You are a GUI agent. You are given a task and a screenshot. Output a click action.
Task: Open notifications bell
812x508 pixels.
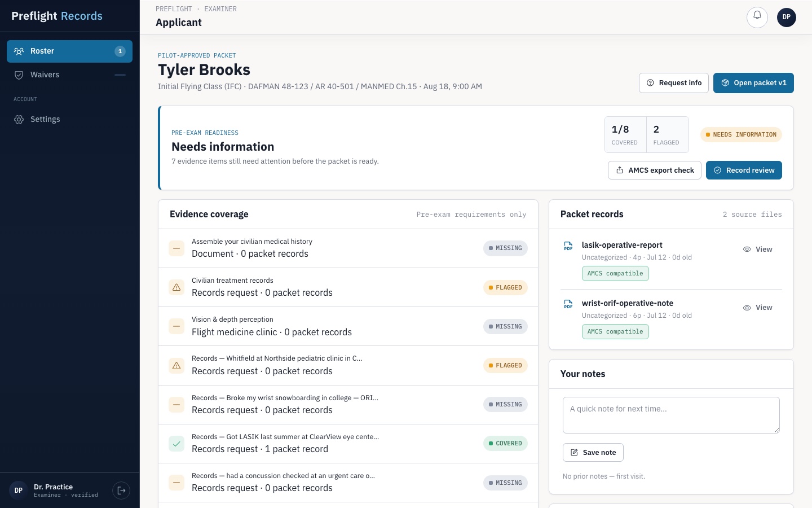tap(757, 17)
